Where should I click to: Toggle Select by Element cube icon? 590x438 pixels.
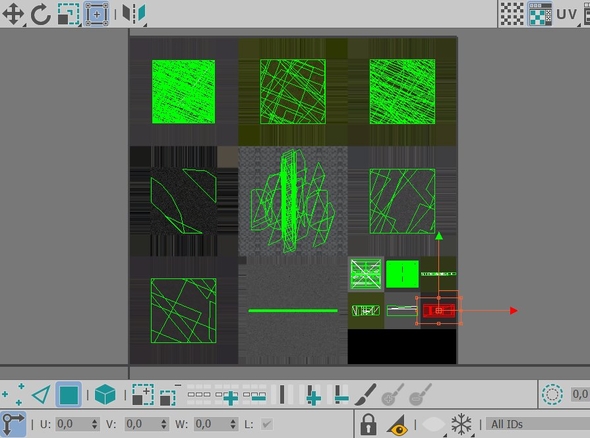click(x=105, y=395)
